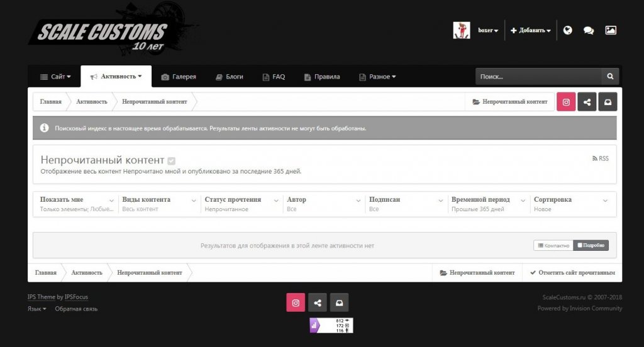This screenshot has width=644, height=347.
Task: Switch to the Компактно view
Action: [x=553, y=246]
